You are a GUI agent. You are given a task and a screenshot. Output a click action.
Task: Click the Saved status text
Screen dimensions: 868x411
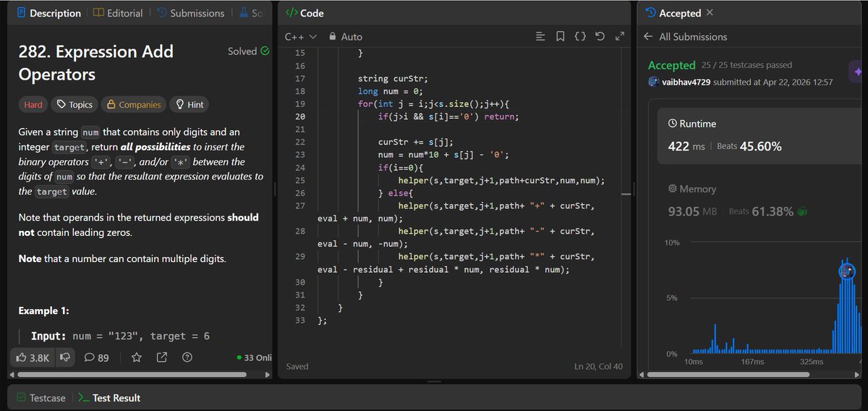(297, 367)
